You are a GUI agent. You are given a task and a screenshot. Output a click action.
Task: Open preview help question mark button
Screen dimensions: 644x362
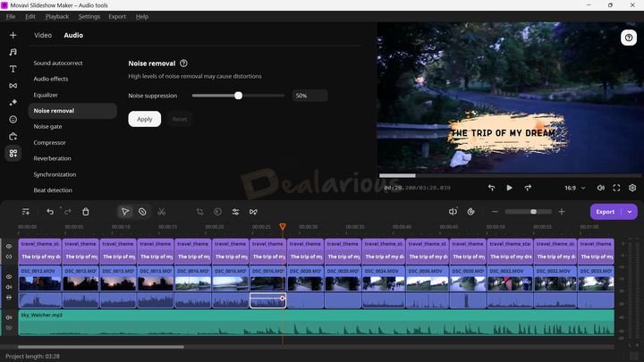tap(629, 38)
